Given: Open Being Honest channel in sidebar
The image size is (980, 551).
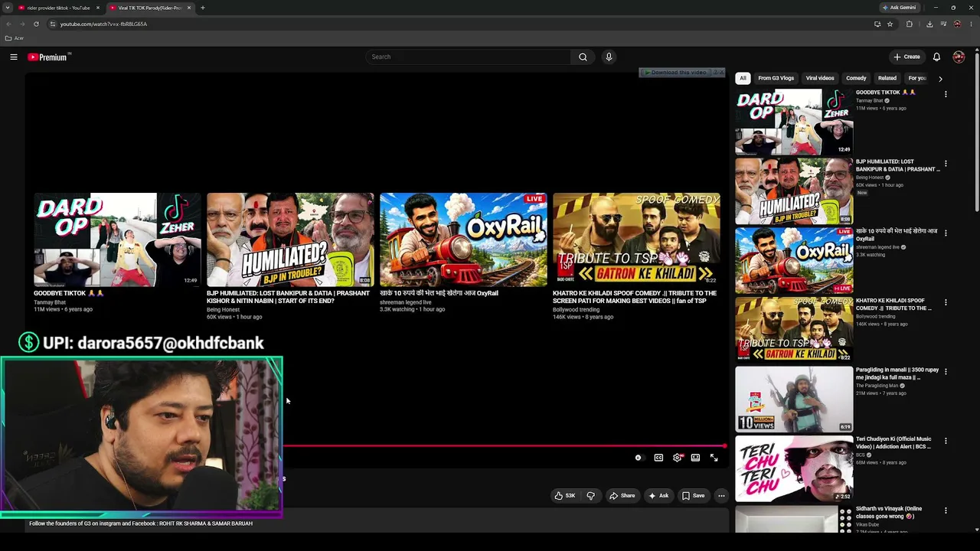Looking at the screenshot, I should click(870, 178).
